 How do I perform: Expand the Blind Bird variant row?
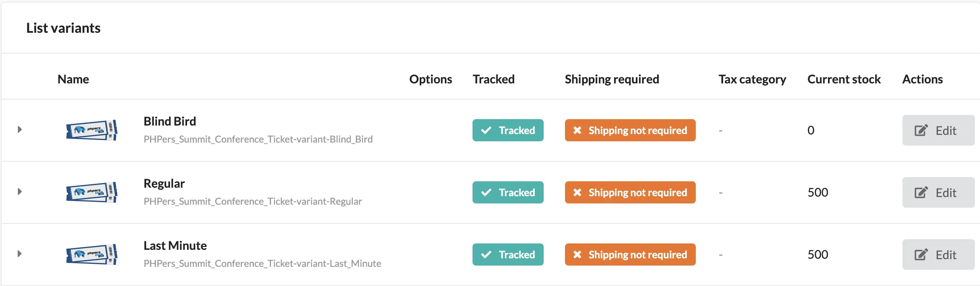click(x=20, y=129)
